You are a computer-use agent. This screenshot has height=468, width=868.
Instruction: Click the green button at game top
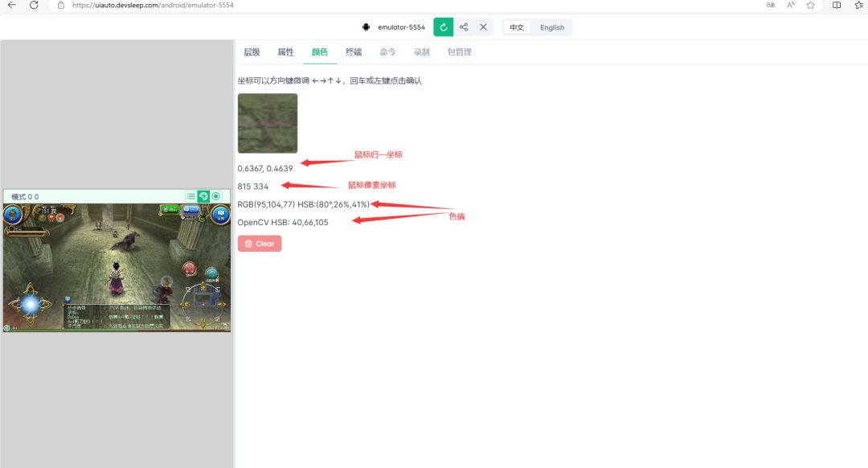point(170,210)
